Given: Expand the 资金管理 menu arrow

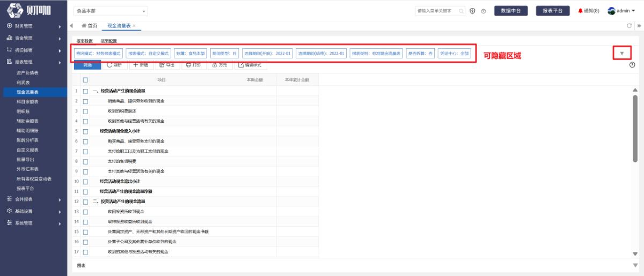Looking at the screenshot, I should click(x=60, y=38).
